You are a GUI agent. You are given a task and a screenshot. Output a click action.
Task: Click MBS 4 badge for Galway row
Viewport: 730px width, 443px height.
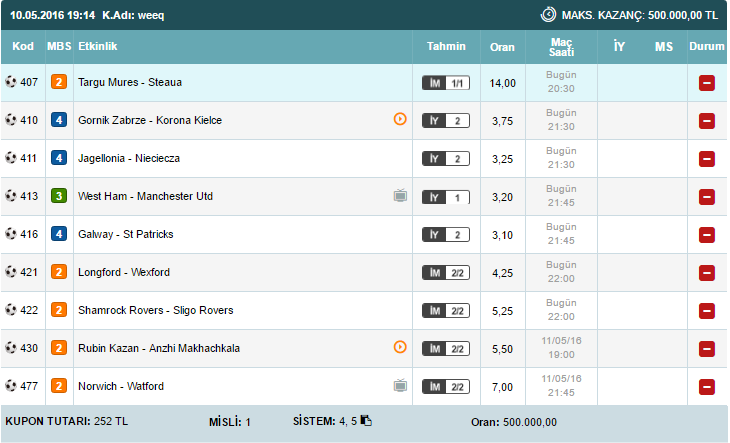point(59,234)
